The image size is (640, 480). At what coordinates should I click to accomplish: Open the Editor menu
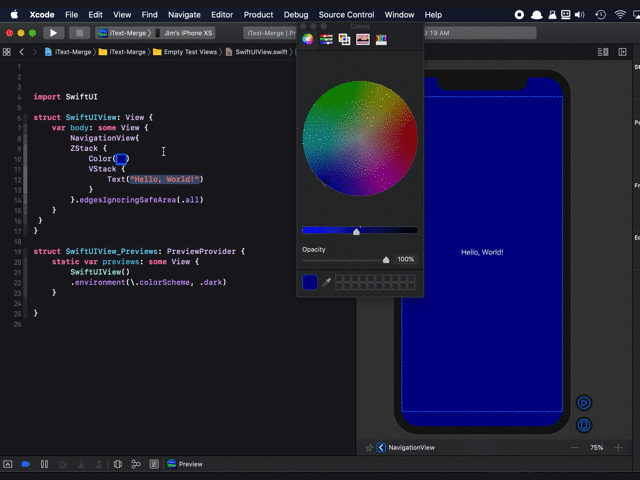(x=222, y=15)
